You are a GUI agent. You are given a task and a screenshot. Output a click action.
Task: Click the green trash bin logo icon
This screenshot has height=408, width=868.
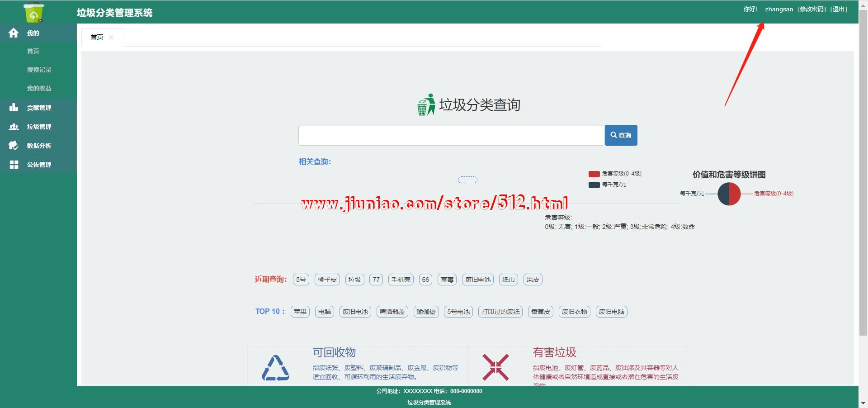tap(34, 12)
